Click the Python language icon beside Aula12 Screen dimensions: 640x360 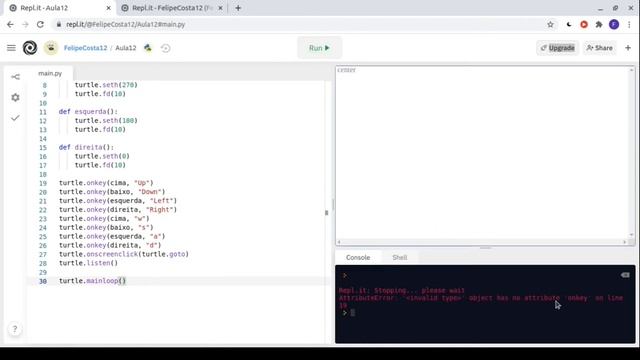(x=148, y=48)
